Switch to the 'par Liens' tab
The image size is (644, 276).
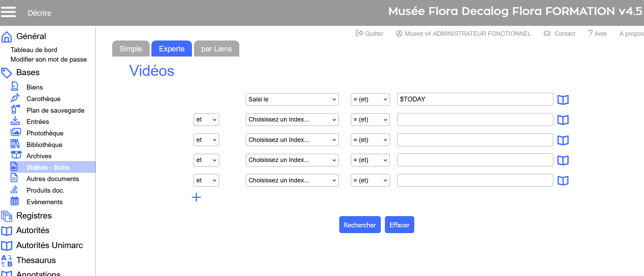tap(216, 49)
